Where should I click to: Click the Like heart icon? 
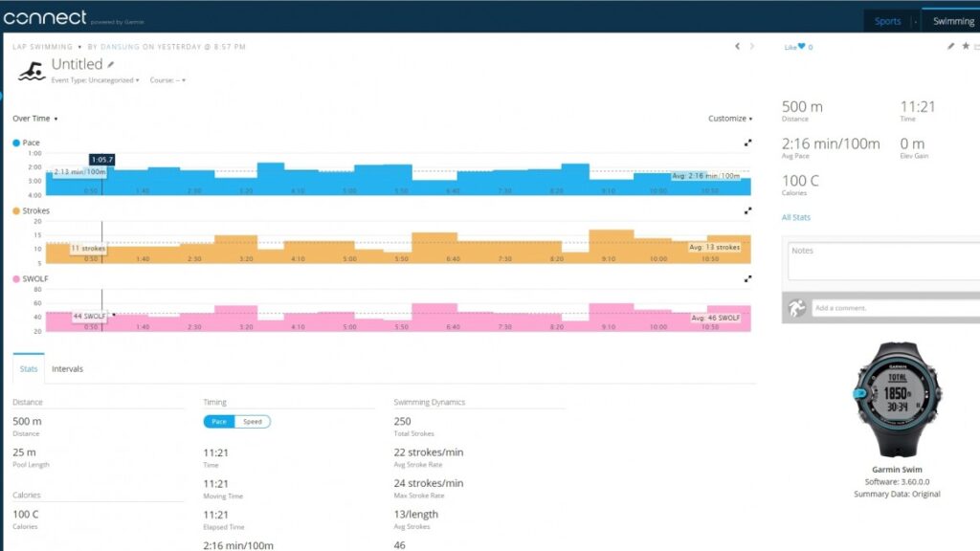click(x=801, y=47)
